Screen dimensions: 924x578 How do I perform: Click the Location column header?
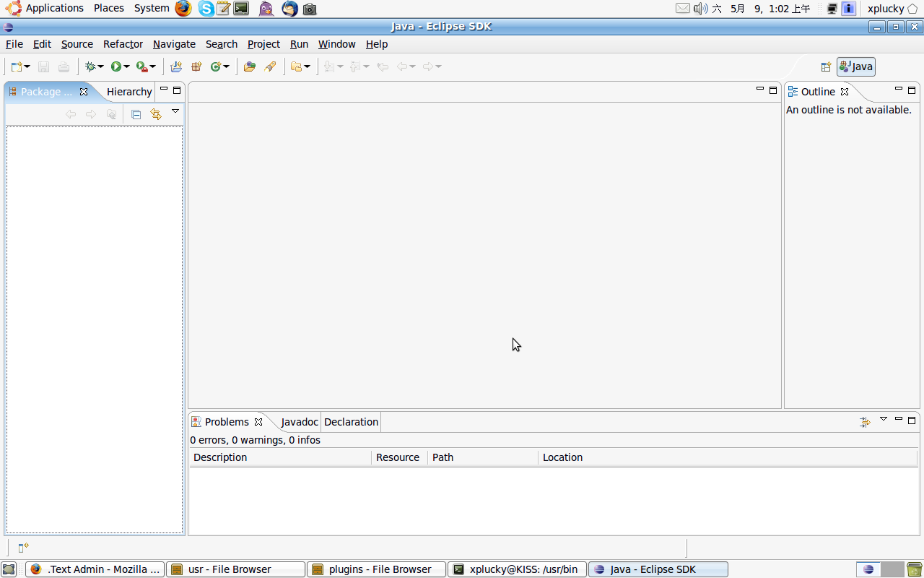click(x=728, y=457)
